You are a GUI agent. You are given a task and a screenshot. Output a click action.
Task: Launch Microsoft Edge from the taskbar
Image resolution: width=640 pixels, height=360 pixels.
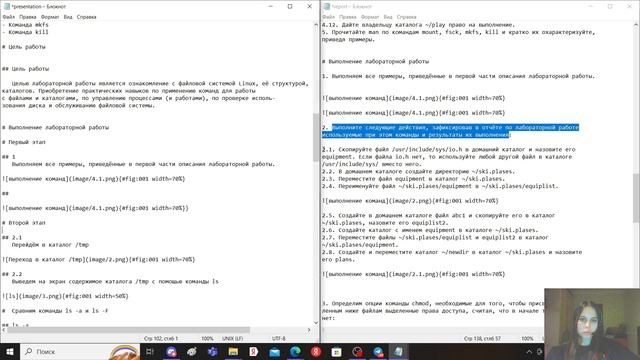tap(295, 351)
